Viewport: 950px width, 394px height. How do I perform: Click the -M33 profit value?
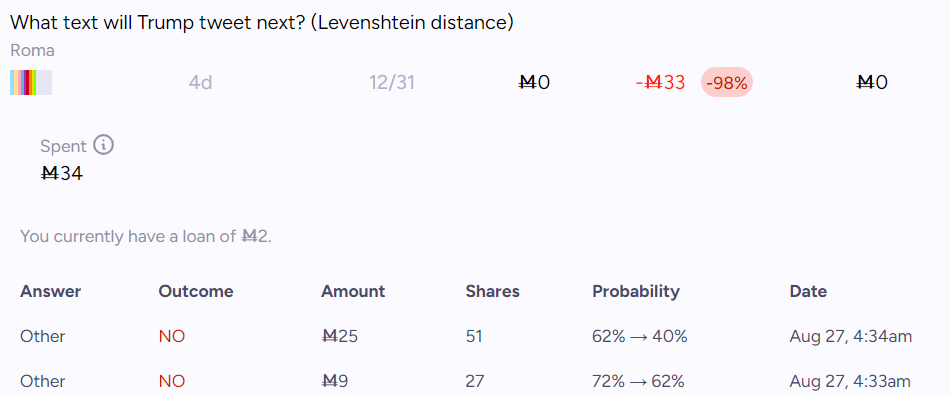(x=660, y=82)
